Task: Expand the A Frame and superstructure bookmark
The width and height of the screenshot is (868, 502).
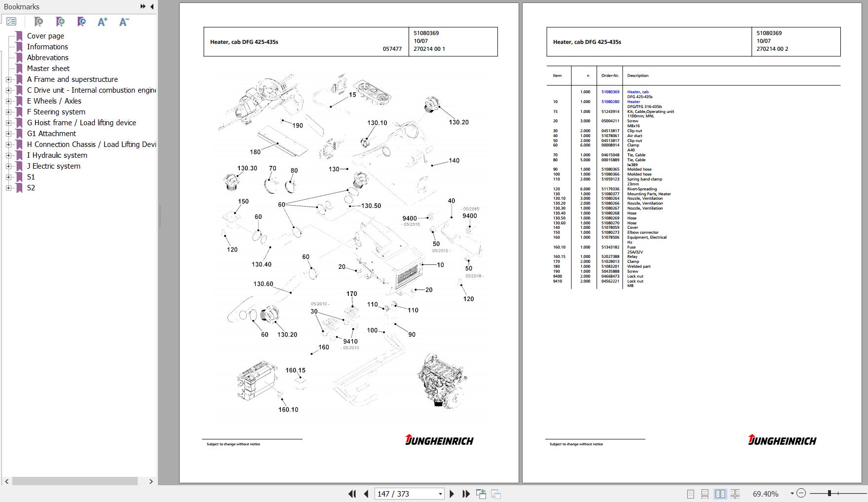Action: [8, 79]
